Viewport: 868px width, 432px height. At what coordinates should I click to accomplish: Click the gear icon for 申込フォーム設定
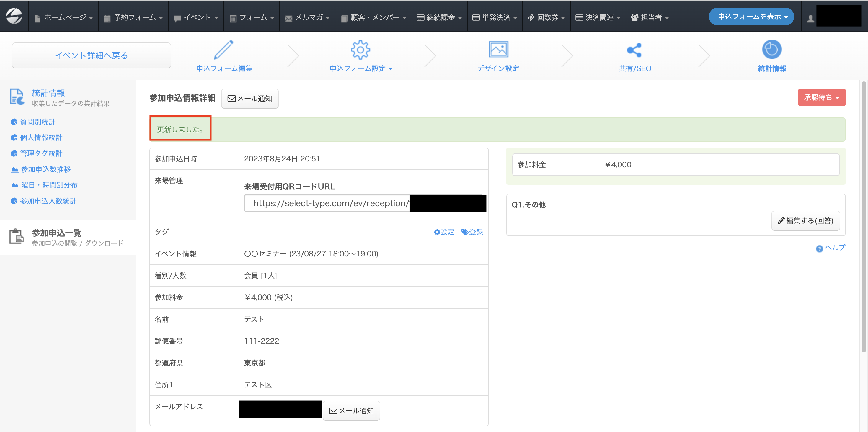pos(360,50)
